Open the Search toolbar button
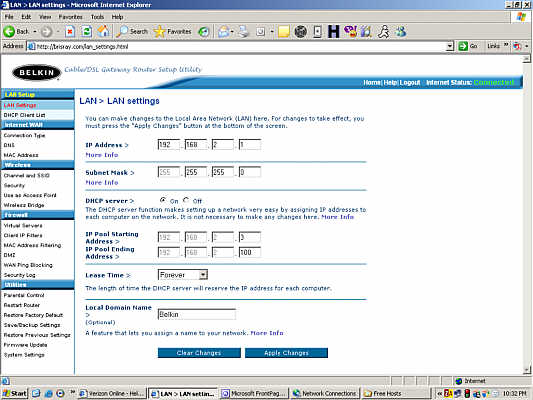533x400 pixels. coord(132,32)
